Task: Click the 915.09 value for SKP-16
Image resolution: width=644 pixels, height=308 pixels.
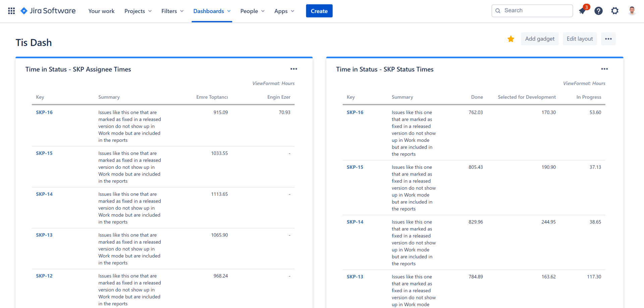Action: point(221,113)
